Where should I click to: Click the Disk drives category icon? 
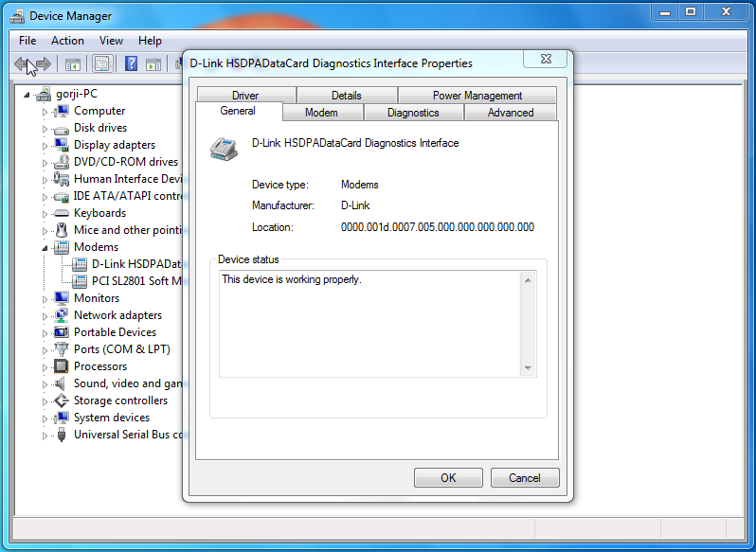(62, 129)
